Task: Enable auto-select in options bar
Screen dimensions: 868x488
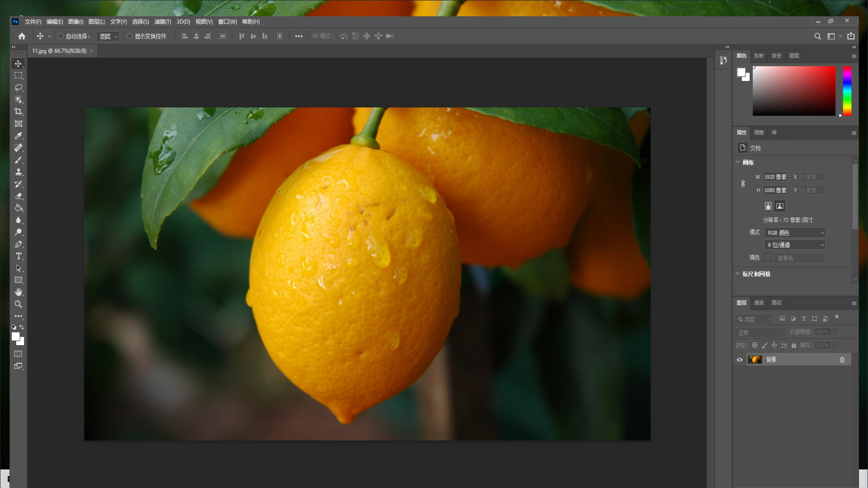Action: click(61, 36)
